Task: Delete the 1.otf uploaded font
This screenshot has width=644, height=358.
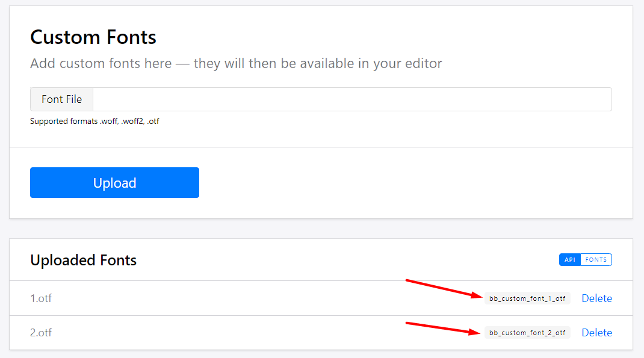Action: tap(596, 298)
